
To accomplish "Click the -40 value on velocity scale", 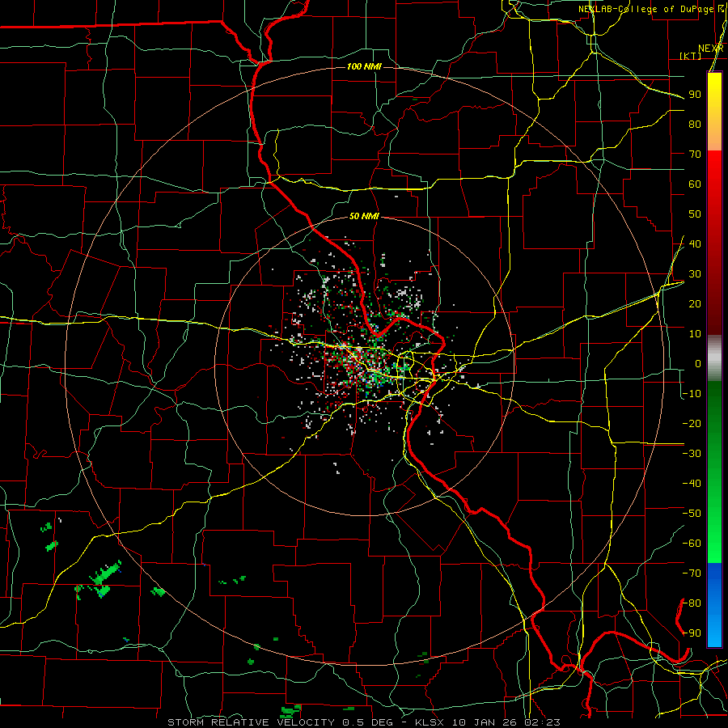I will tap(692, 484).
